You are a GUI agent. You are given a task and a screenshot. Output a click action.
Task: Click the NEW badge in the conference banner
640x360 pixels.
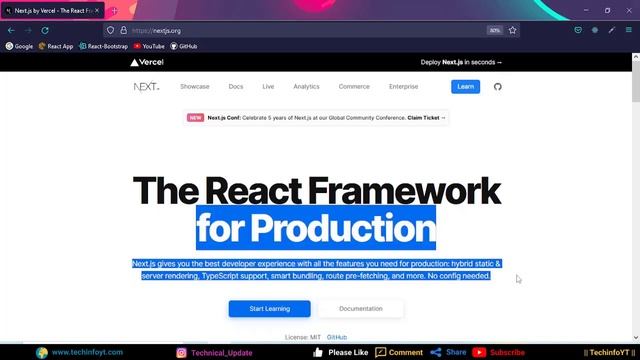[x=195, y=118]
